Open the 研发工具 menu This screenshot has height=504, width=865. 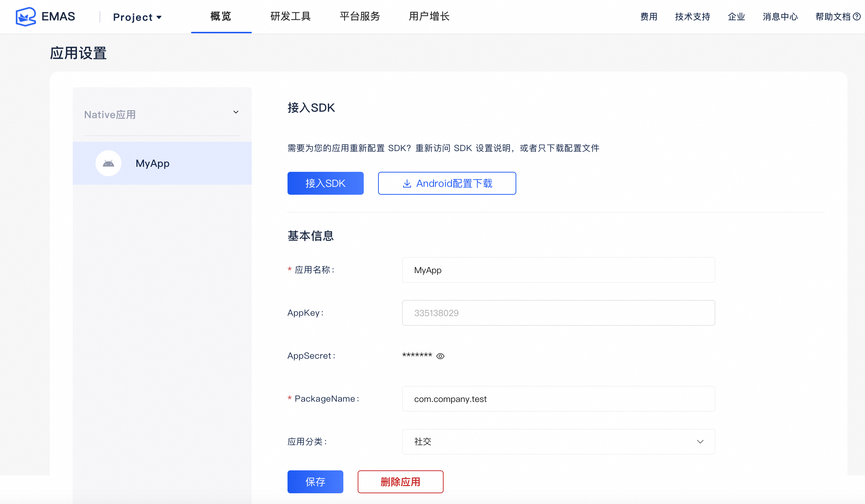[x=290, y=16]
